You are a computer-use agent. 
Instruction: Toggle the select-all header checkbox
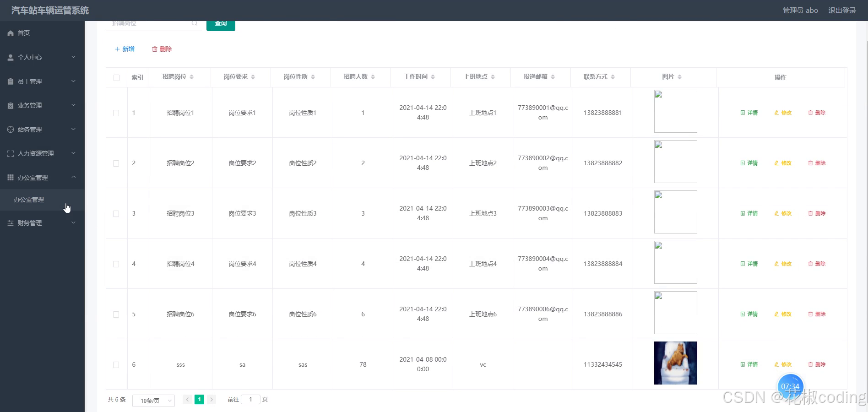pos(116,78)
